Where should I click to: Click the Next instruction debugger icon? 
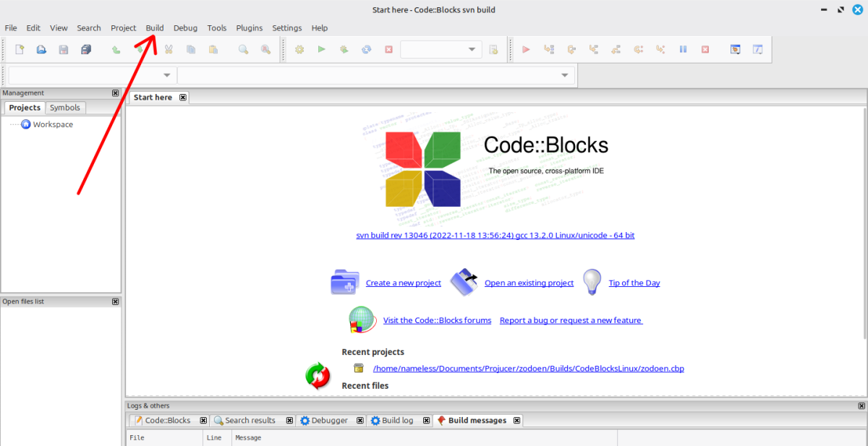(x=639, y=50)
